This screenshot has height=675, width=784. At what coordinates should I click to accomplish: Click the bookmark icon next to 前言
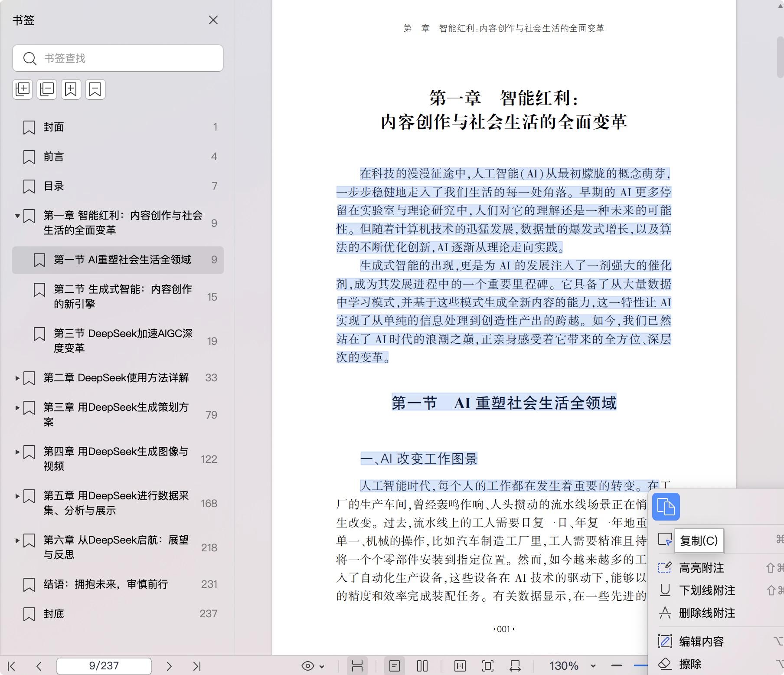click(x=29, y=157)
